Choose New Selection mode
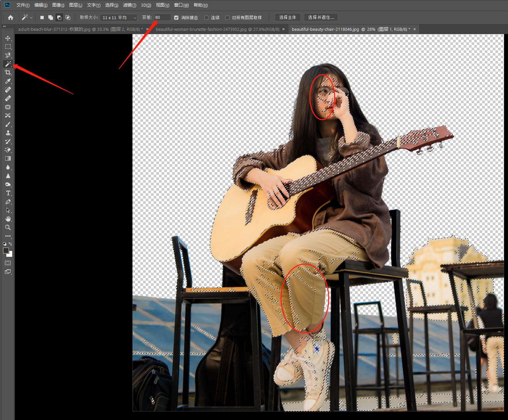 point(42,18)
